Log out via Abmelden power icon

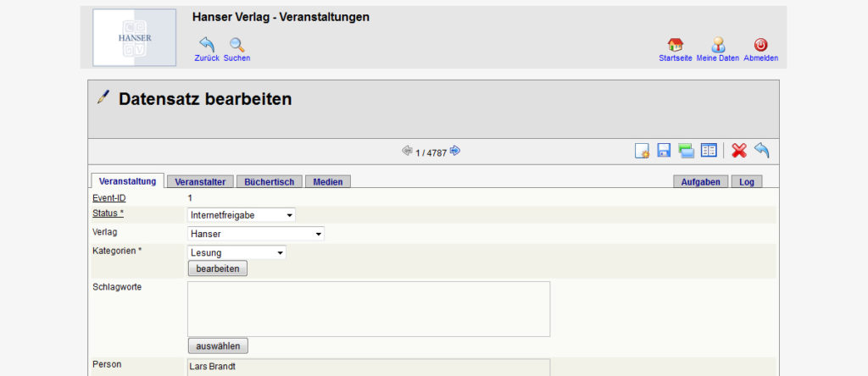point(760,45)
